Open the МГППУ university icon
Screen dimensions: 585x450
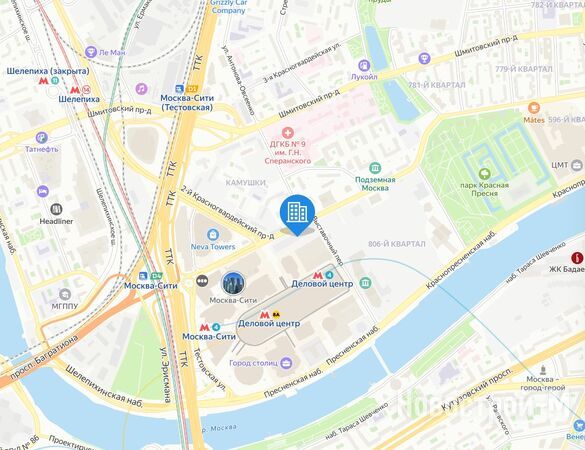(x=65, y=294)
